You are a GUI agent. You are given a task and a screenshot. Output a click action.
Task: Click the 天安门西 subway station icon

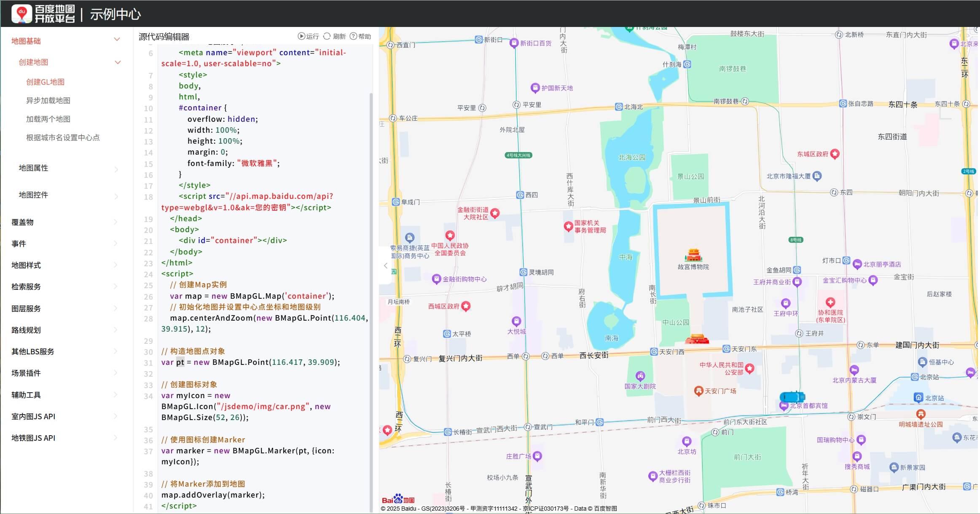[x=654, y=351]
